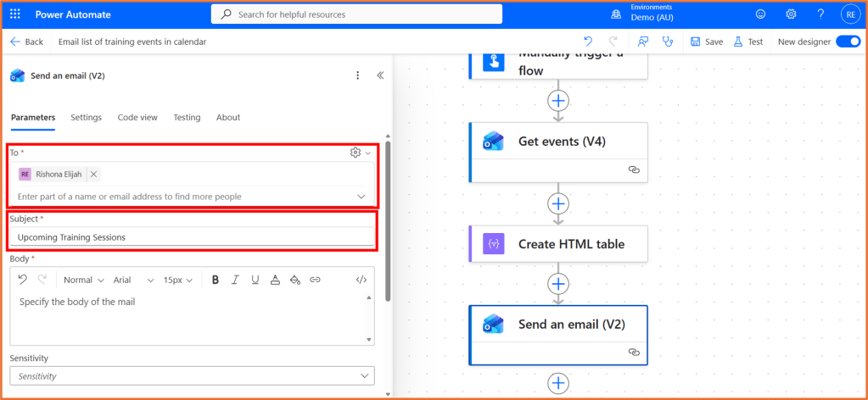
Task: Collapse the Send an email panel
Action: point(380,75)
